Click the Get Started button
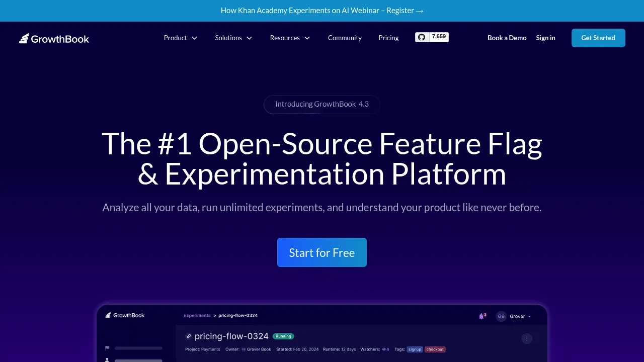 tap(598, 38)
